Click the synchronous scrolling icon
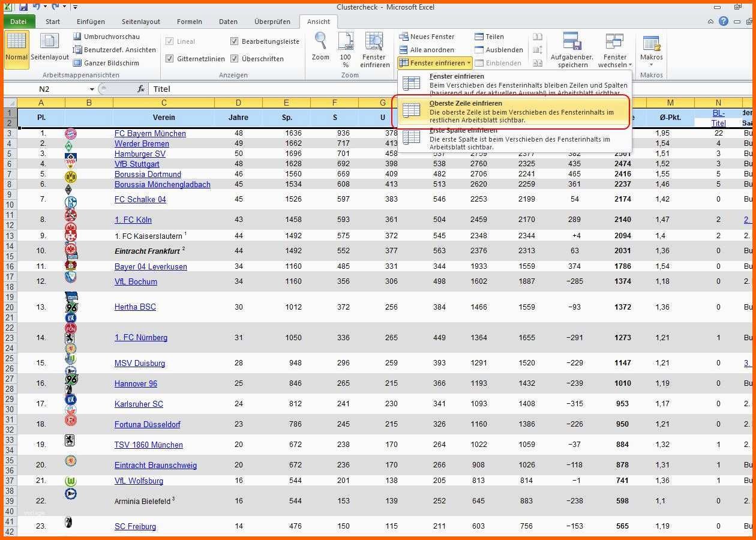This screenshot has width=756, height=540. pos(538,50)
